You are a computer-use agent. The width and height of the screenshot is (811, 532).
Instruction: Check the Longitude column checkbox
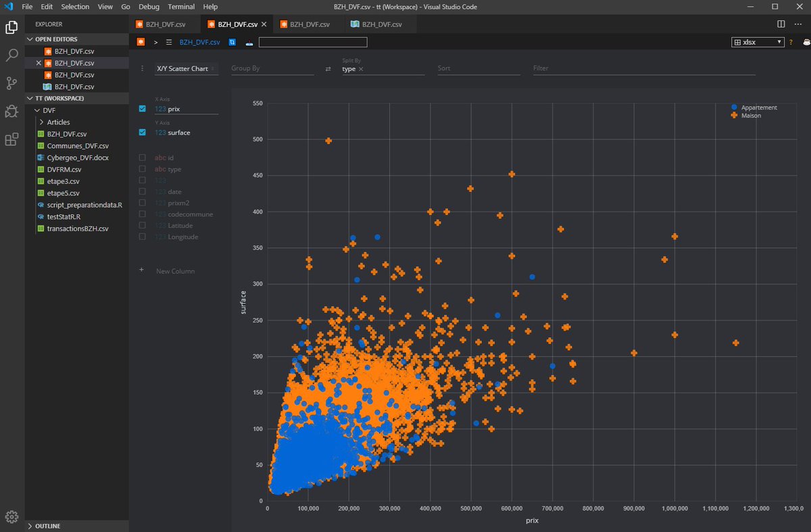tap(142, 237)
